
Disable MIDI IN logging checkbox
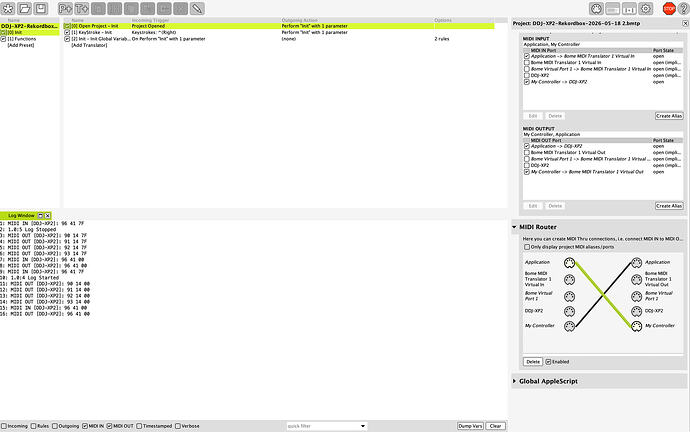click(85, 426)
